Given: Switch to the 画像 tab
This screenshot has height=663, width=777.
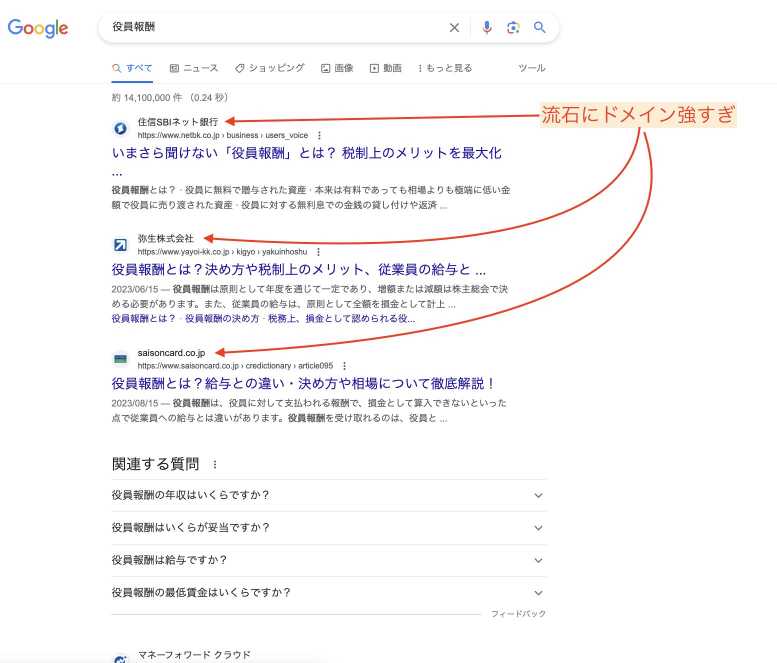Looking at the screenshot, I should pos(337,68).
